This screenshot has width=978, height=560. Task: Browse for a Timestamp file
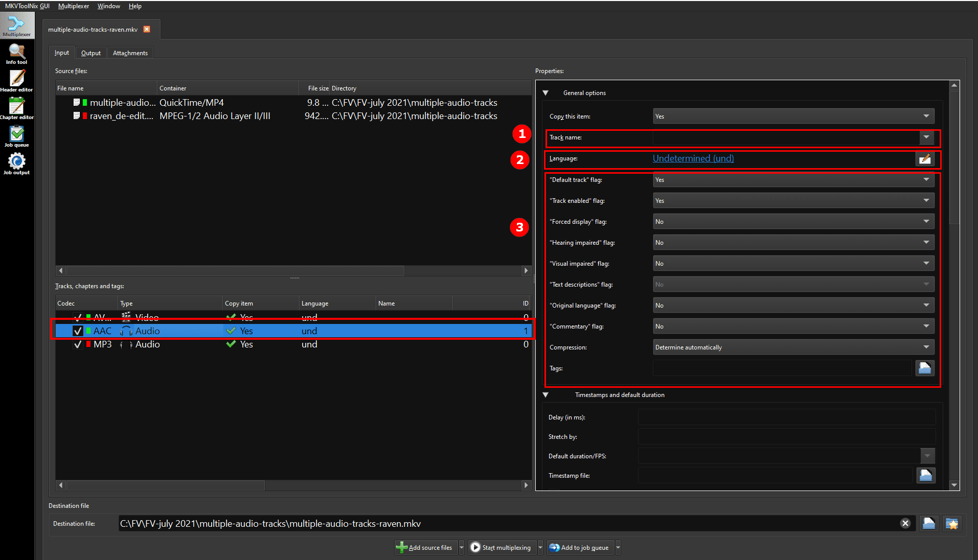point(926,475)
